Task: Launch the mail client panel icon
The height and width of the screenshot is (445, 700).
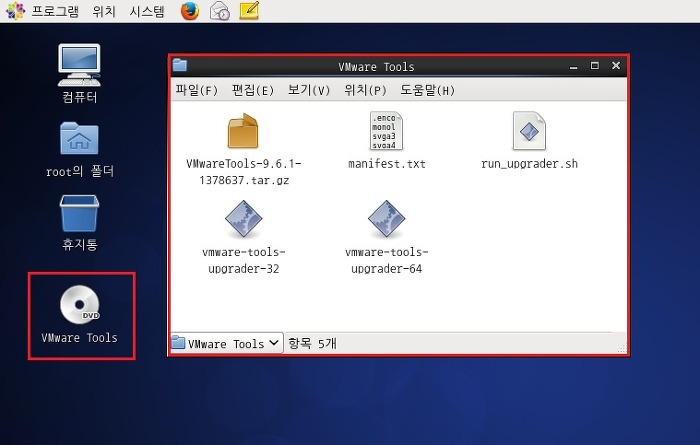Action: coord(220,11)
